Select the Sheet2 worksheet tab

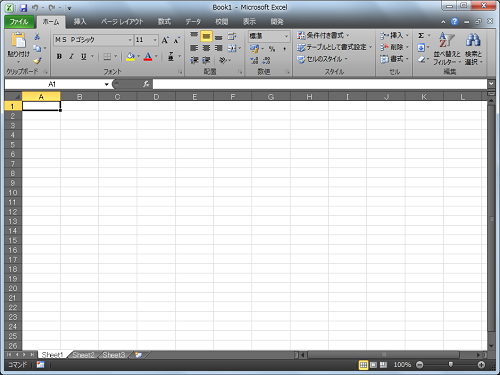tap(83, 355)
